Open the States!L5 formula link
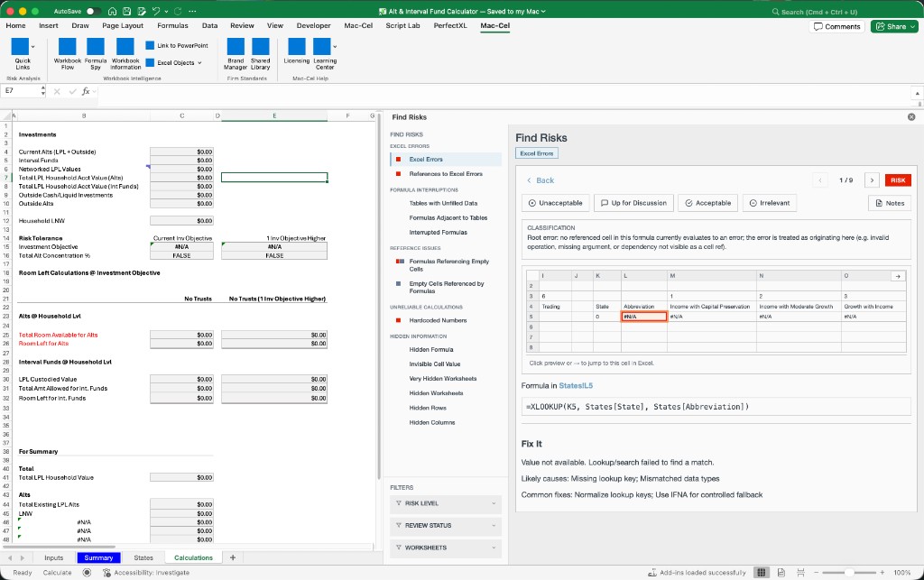The image size is (924, 580). click(576, 386)
